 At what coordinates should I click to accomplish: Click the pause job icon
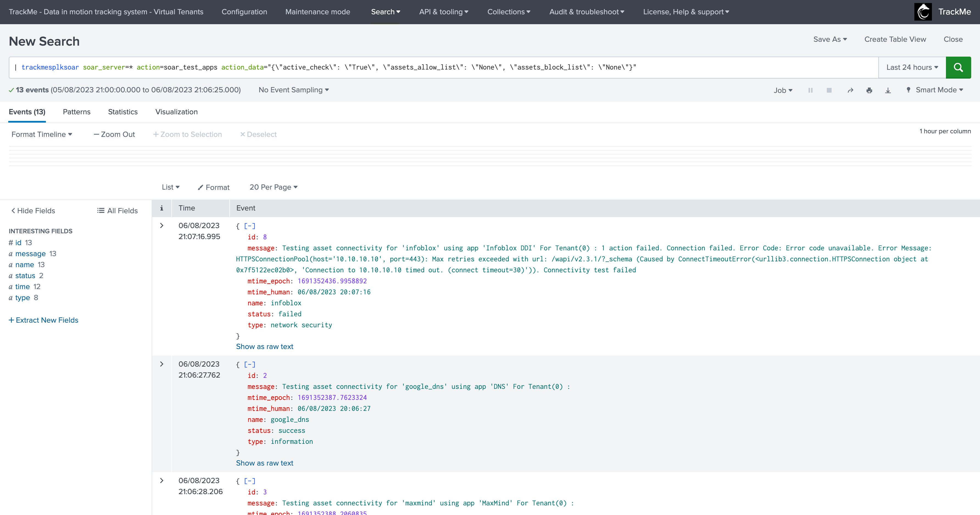click(810, 90)
